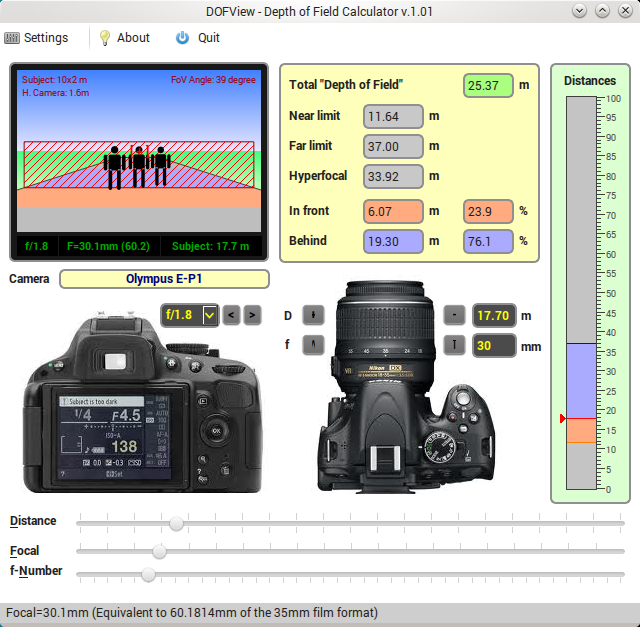Click the Distance slider handle

(x=176, y=523)
